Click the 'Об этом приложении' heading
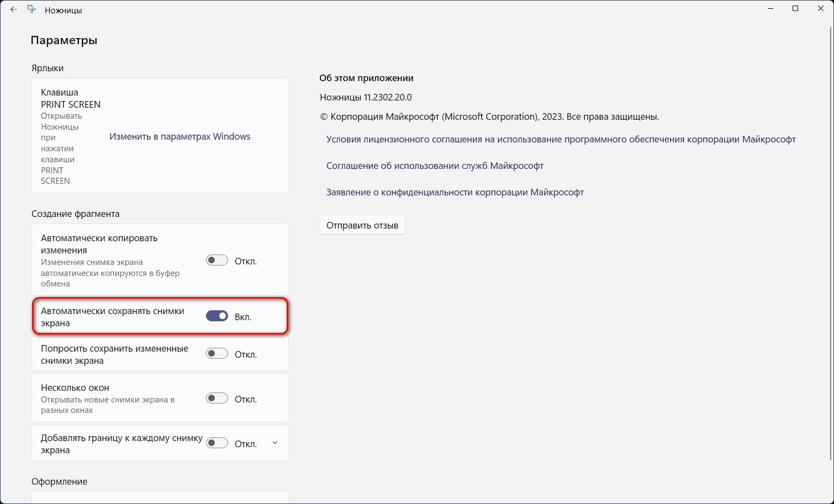Viewport: 834px width, 504px height. (366, 78)
